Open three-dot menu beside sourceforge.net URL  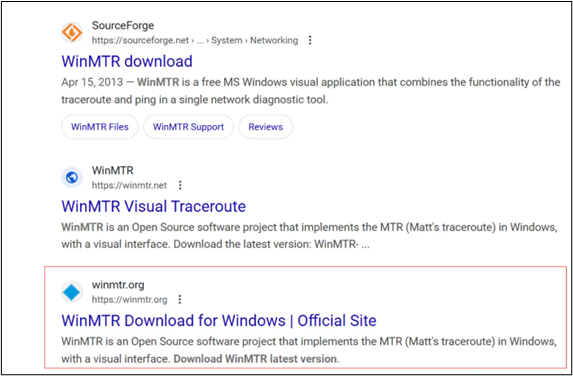pos(310,40)
